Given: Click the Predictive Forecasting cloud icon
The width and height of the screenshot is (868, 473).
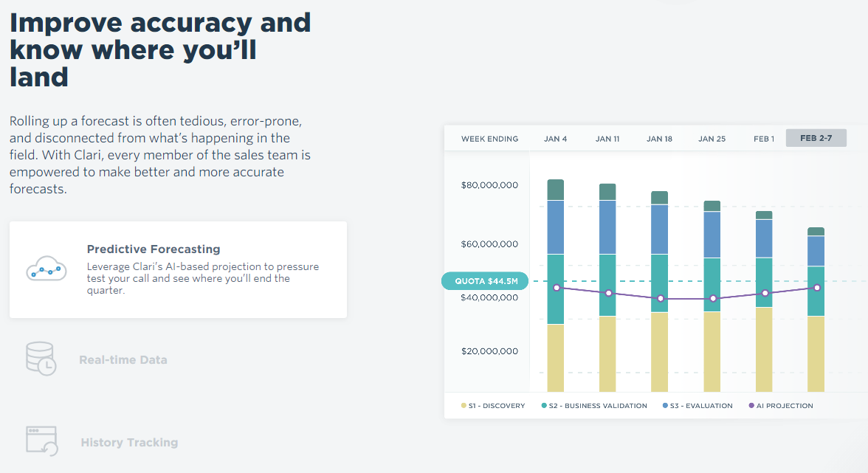Looking at the screenshot, I should 46,269.
